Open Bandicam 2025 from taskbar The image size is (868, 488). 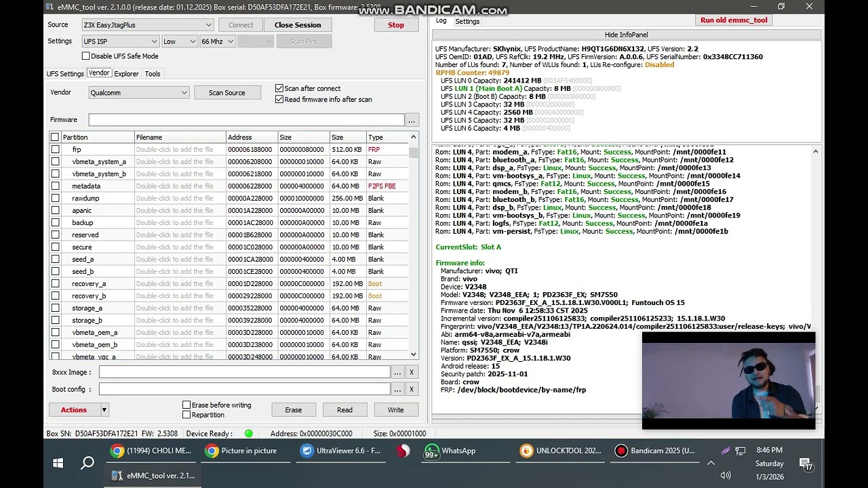(654, 451)
